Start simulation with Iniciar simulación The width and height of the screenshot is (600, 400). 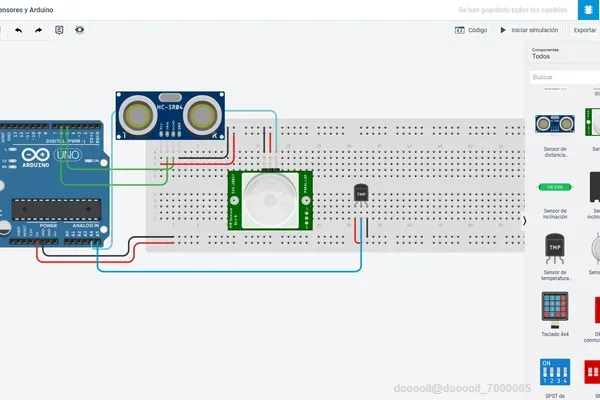point(529,30)
